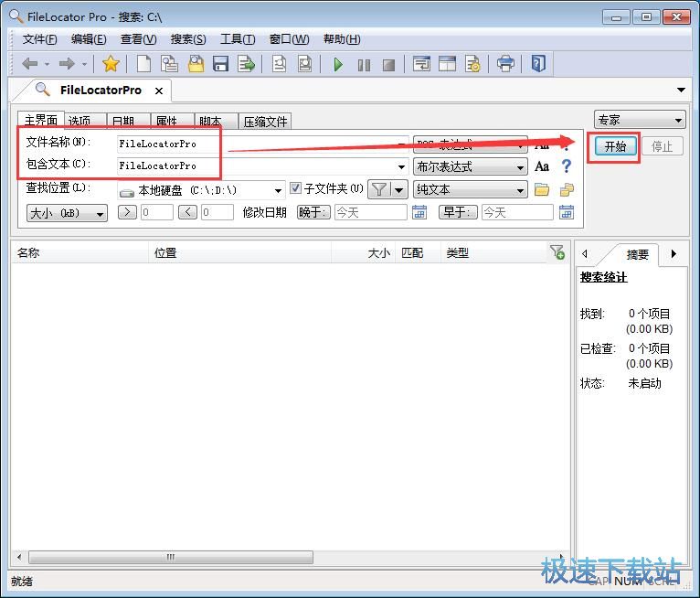Image resolution: width=700 pixels, height=598 pixels.
Task: Toggle the 子文件夹 subfolders checkbox
Action: [x=295, y=189]
